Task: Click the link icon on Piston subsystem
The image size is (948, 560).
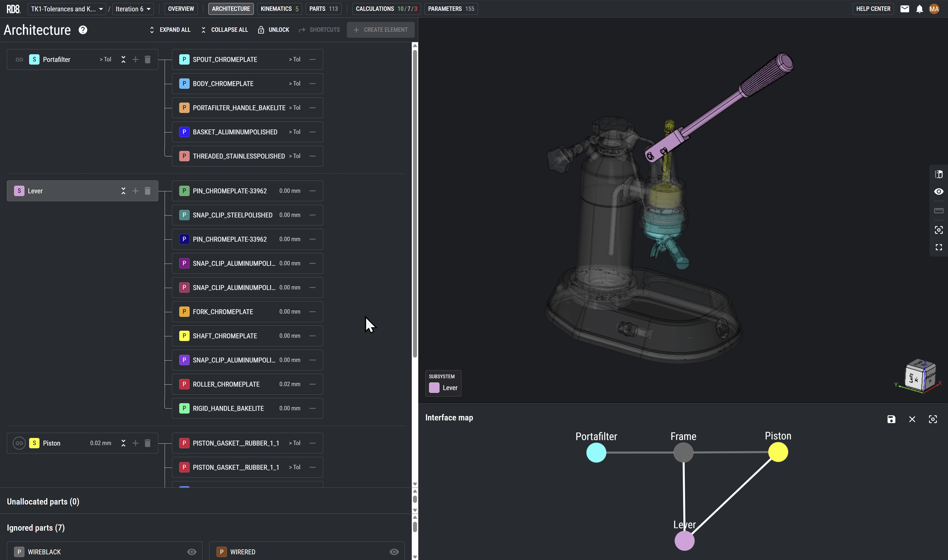Action: [19, 443]
